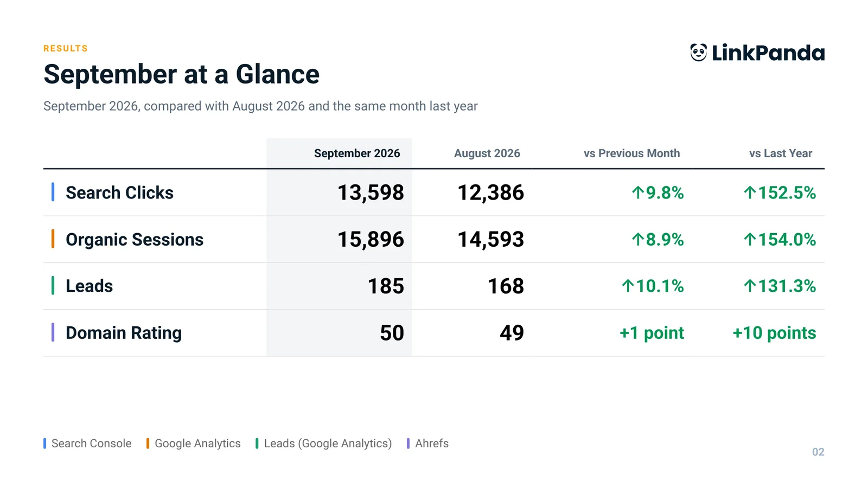Click the up arrow next to 154.0%
868x488 pixels.
tap(750, 239)
